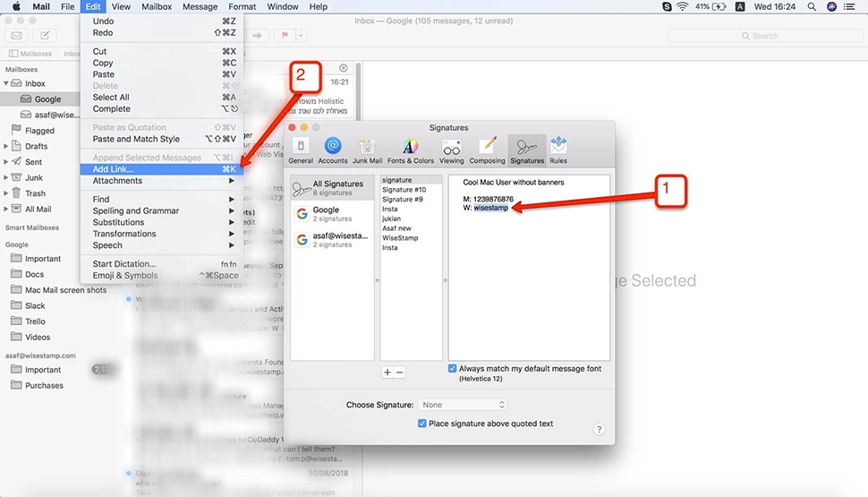Open the Spelling and Grammar submenu
Image resolution: width=868 pixels, height=497 pixels.
coord(162,210)
